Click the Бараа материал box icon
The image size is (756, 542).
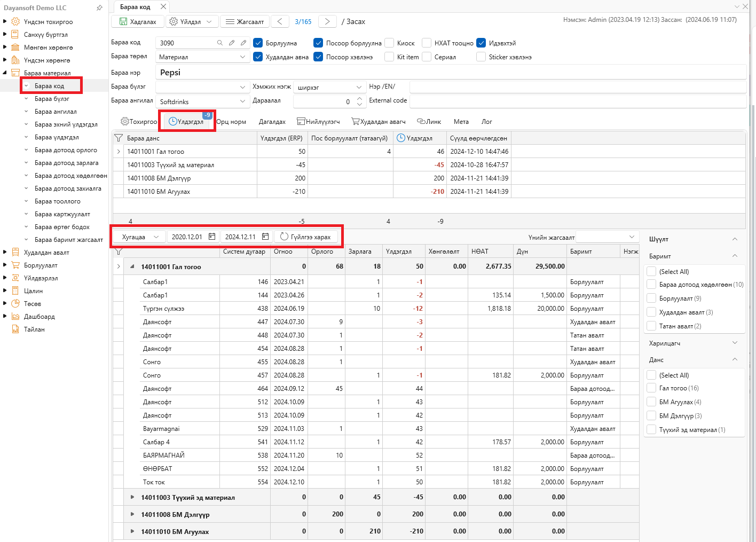tap(15, 73)
